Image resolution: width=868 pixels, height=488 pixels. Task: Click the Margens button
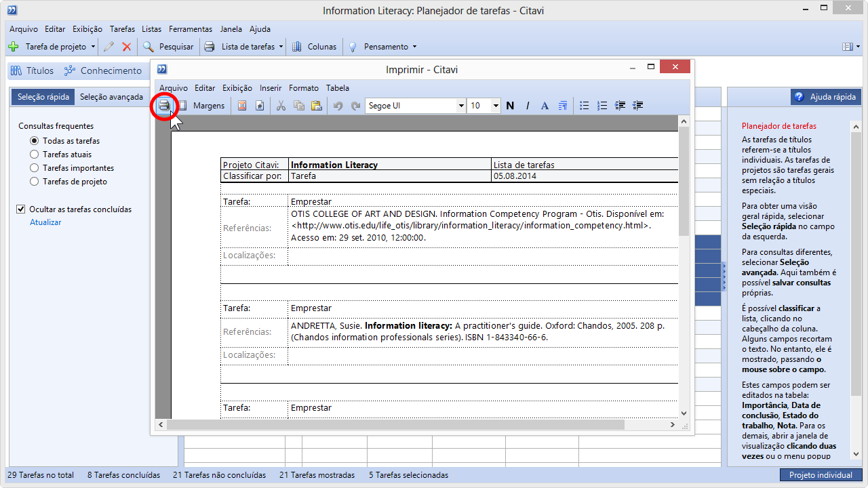(209, 106)
